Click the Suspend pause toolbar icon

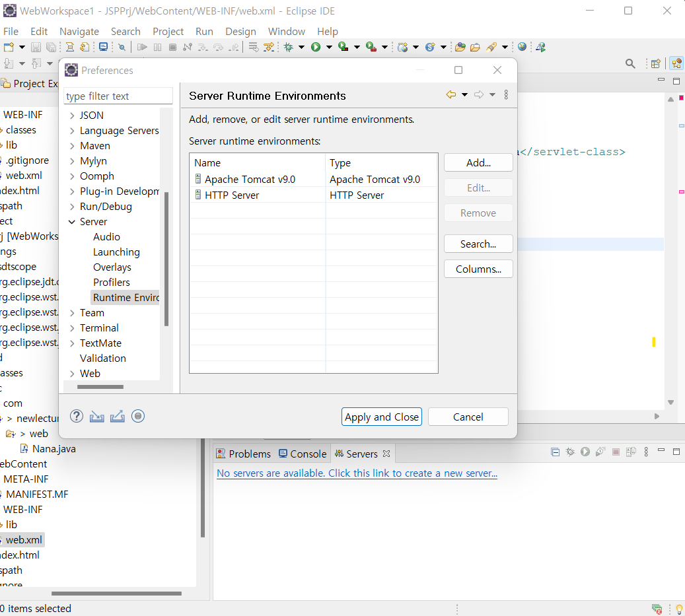point(157,47)
